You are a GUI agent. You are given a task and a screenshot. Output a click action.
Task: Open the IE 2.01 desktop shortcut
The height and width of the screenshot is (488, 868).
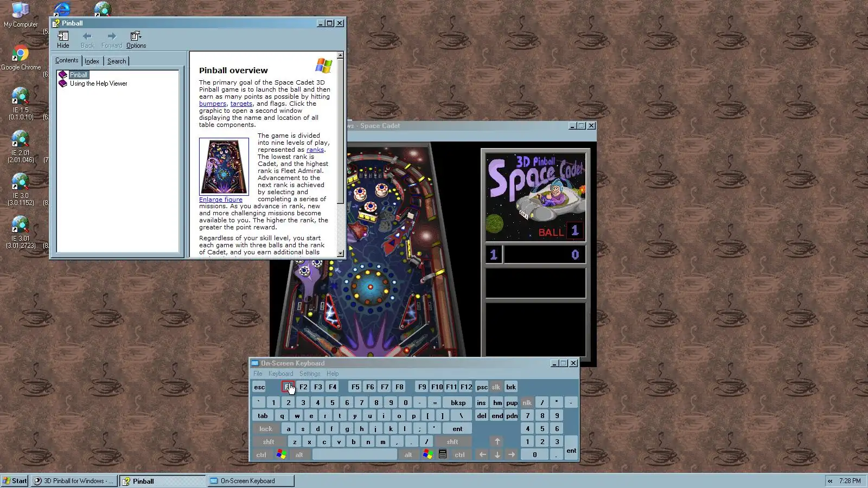21,146
